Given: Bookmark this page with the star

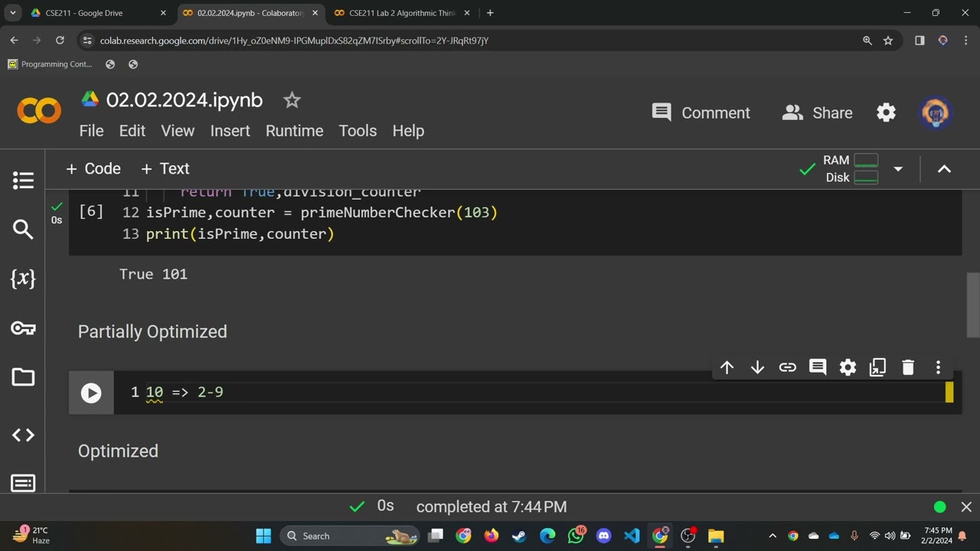Looking at the screenshot, I should pos(888,41).
